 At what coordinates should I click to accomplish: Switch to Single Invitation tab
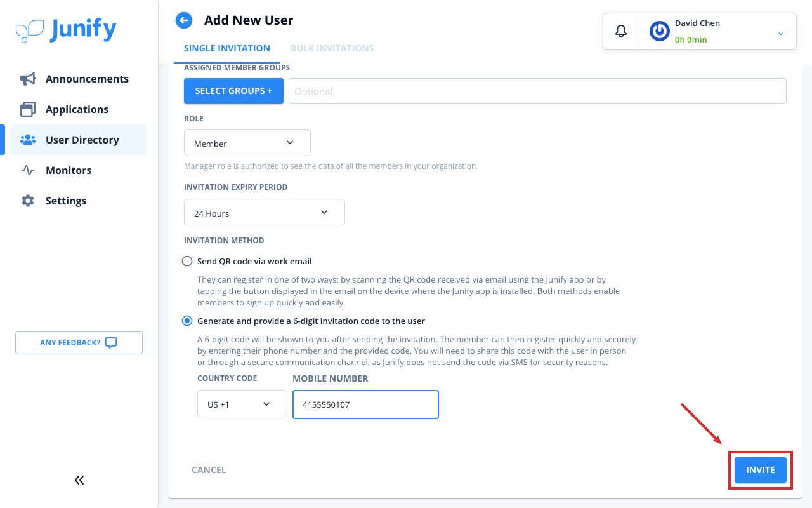coord(227,48)
